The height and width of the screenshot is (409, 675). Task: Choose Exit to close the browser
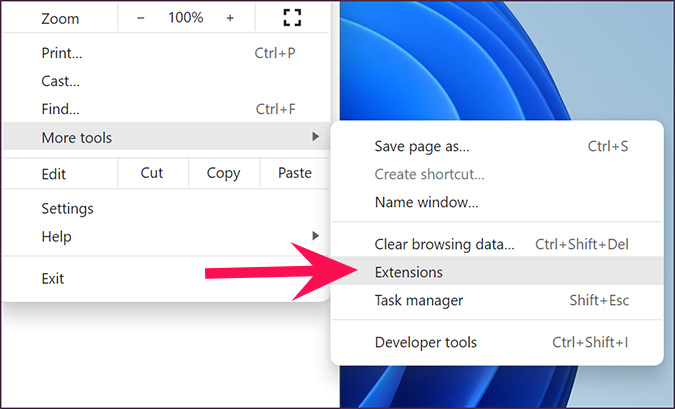pyautogui.click(x=166, y=278)
